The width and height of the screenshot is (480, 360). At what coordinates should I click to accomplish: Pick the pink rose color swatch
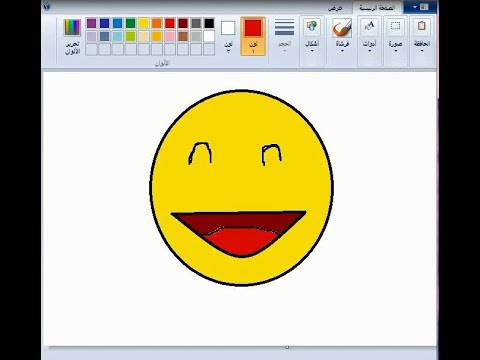[x=170, y=36]
